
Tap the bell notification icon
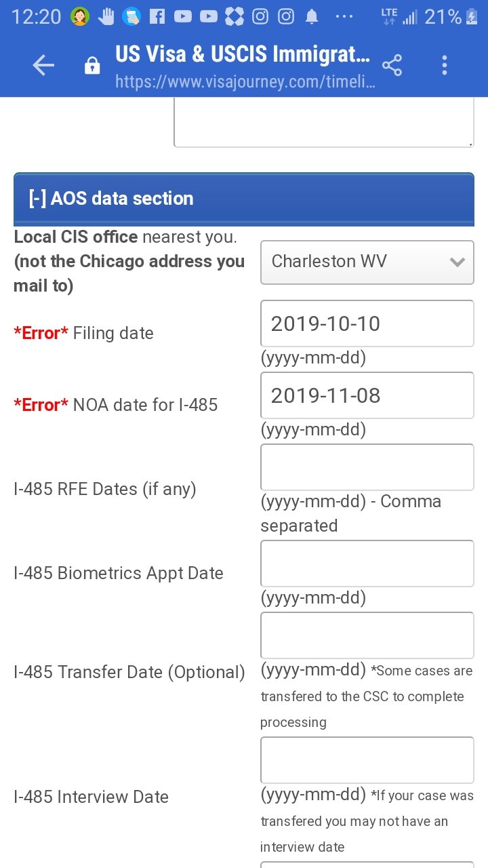(312, 16)
